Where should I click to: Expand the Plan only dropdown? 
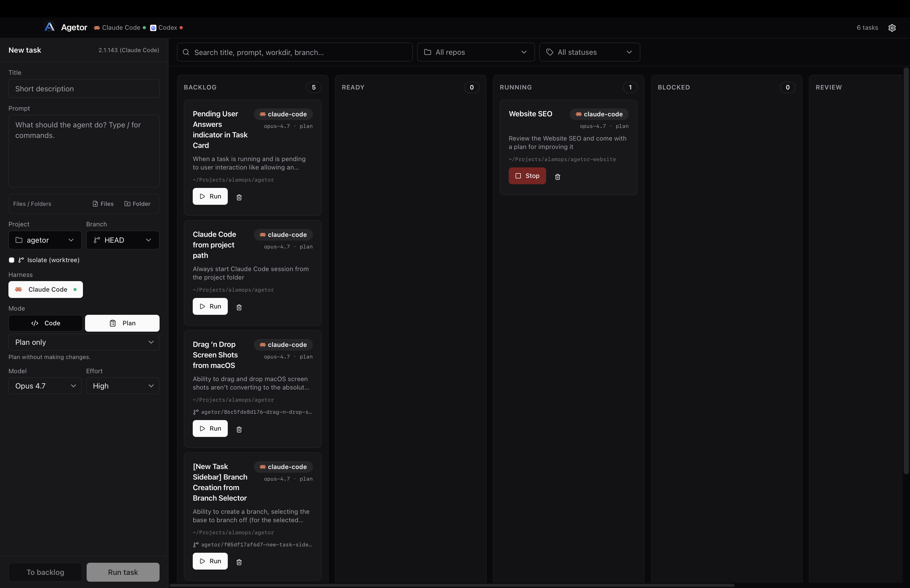click(x=84, y=342)
